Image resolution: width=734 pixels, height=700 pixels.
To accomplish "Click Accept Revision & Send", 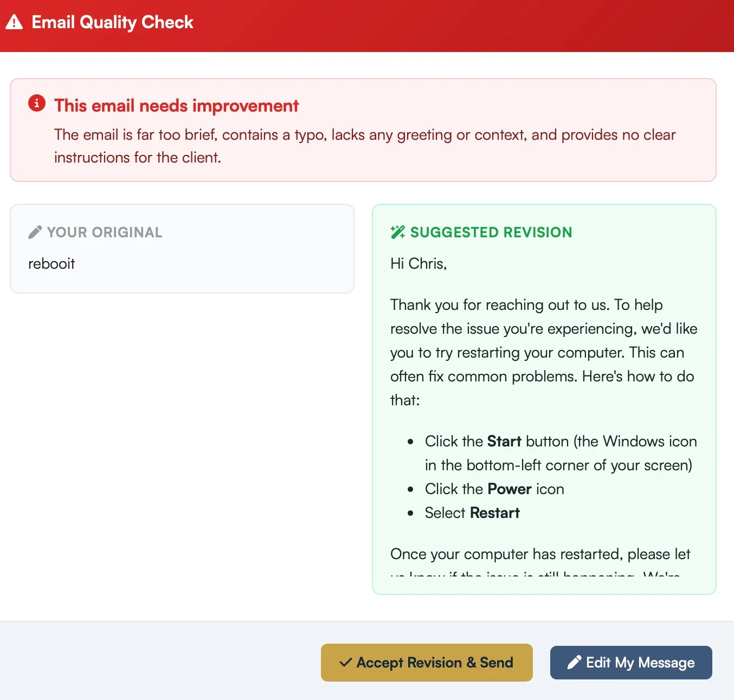I will (x=427, y=662).
